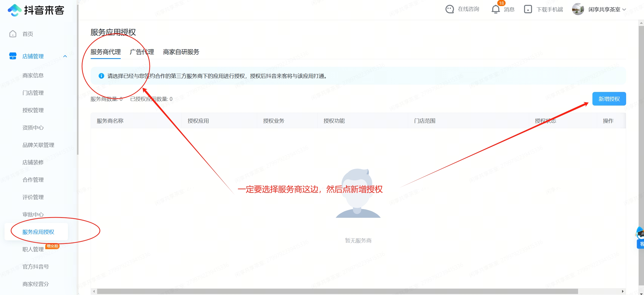This screenshot has width=644, height=295.
Task: Click the info icon in the blue notice banner
Action: click(x=101, y=76)
